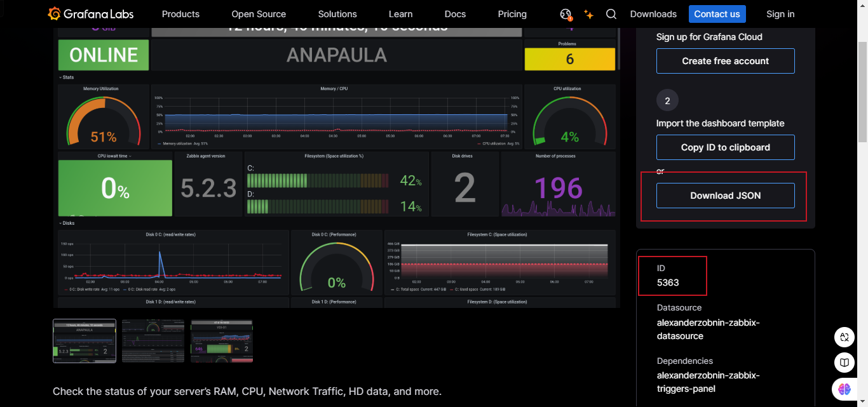Click the alexanderzobnin-zabbix-datasource text
868x407 pixels.
pyautogui.click(x=709, y=329)
